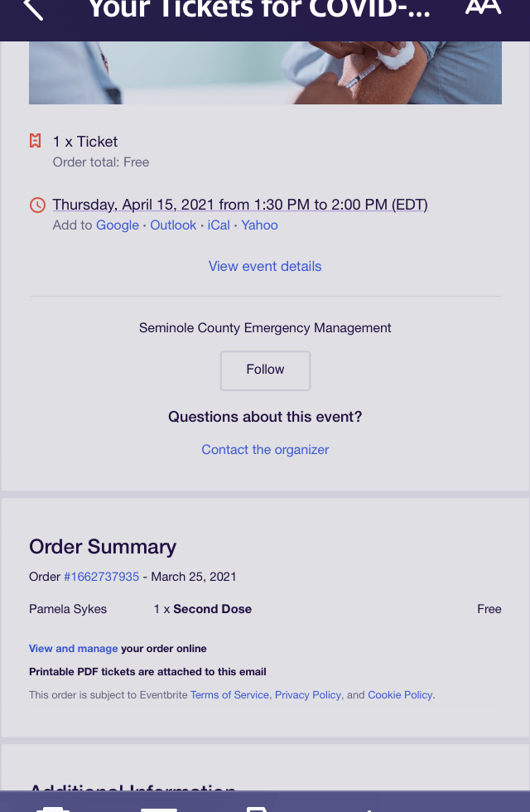Open order #1662737935 link
The height and width of the screenshot is (812, 530).
[101, 577]
